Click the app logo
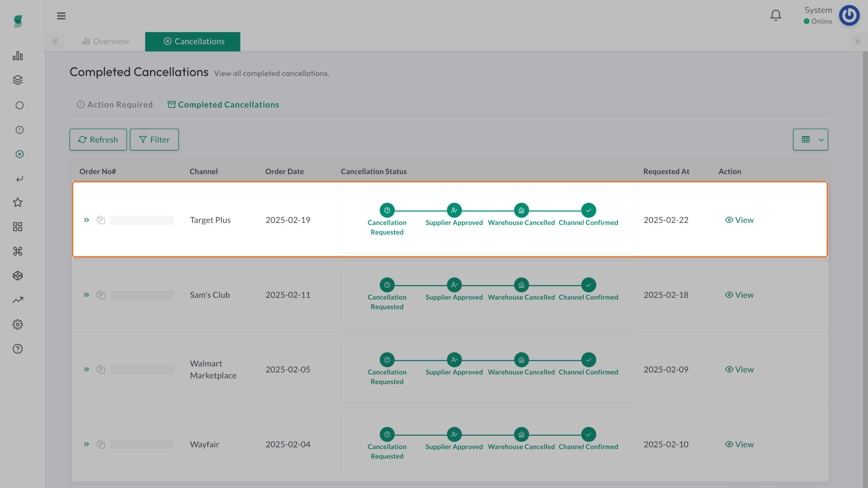Screen dimensions: 868x488 pyautogui.click(x=18, y=21)
